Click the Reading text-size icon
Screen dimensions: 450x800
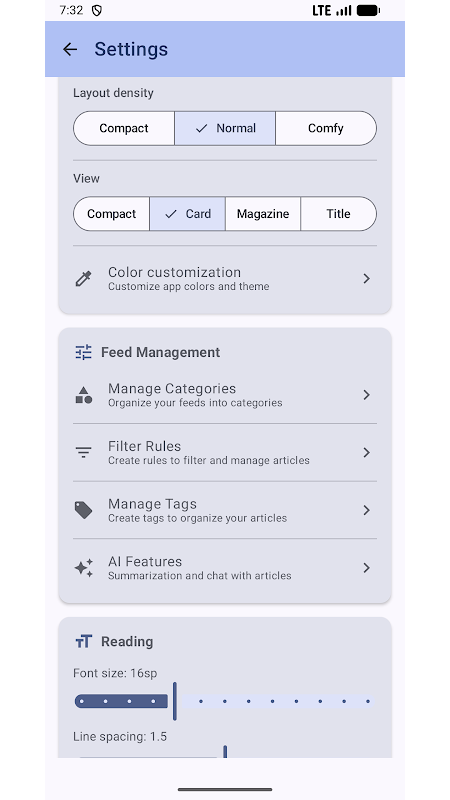click(x=83, y=641)
